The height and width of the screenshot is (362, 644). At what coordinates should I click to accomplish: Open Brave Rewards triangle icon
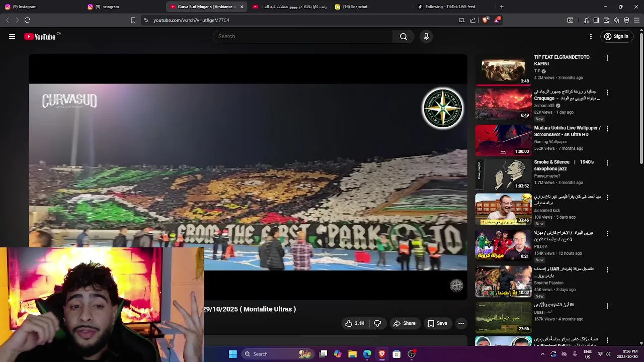pos(497,20)
